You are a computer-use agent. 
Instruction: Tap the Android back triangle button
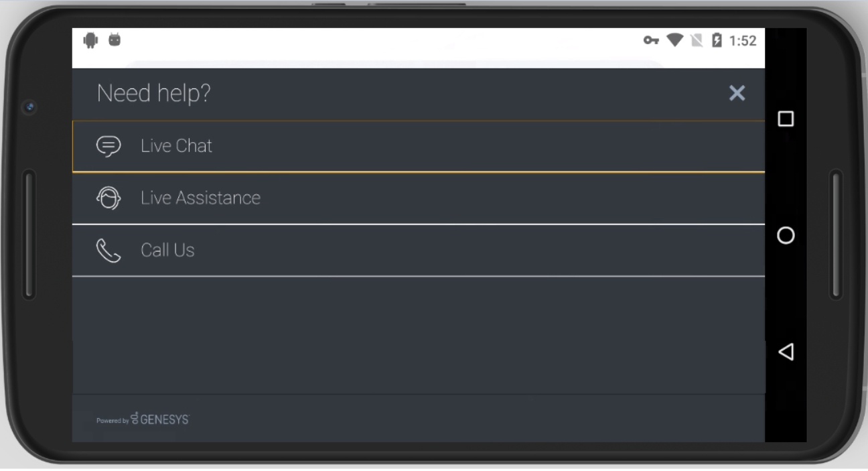pyautogui.click(x=786, y=352)
